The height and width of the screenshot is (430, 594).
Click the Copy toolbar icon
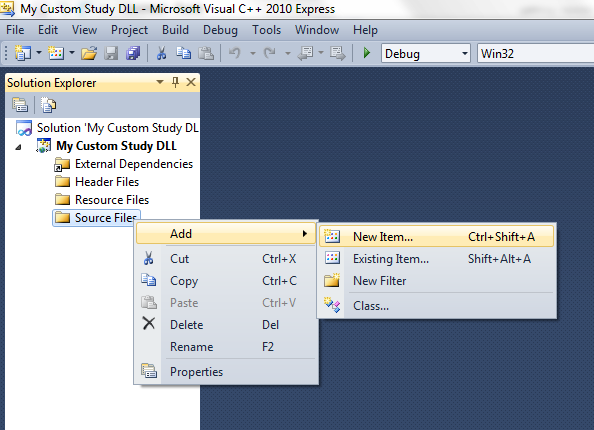pyautogui.click(x=183, y=53)
